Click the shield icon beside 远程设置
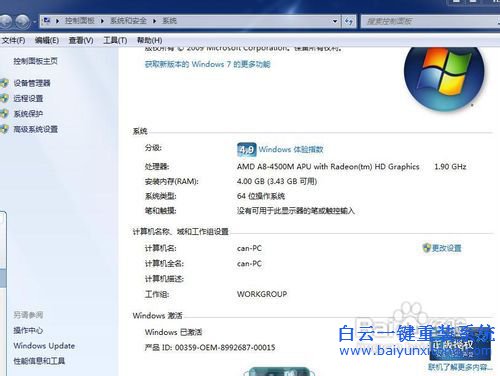The height and width of the screenshot is (376, 500). tap(4, 98)
